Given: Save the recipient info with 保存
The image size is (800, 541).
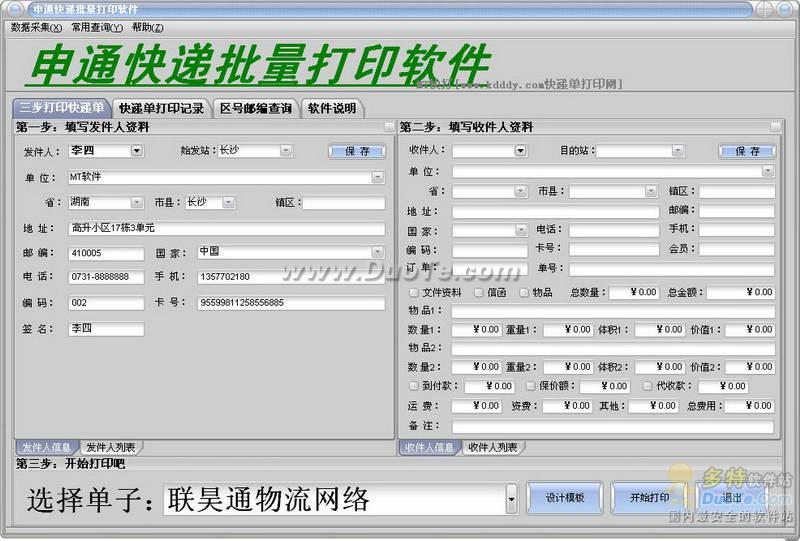Looking at the screenshot, I should pos(747,151).
